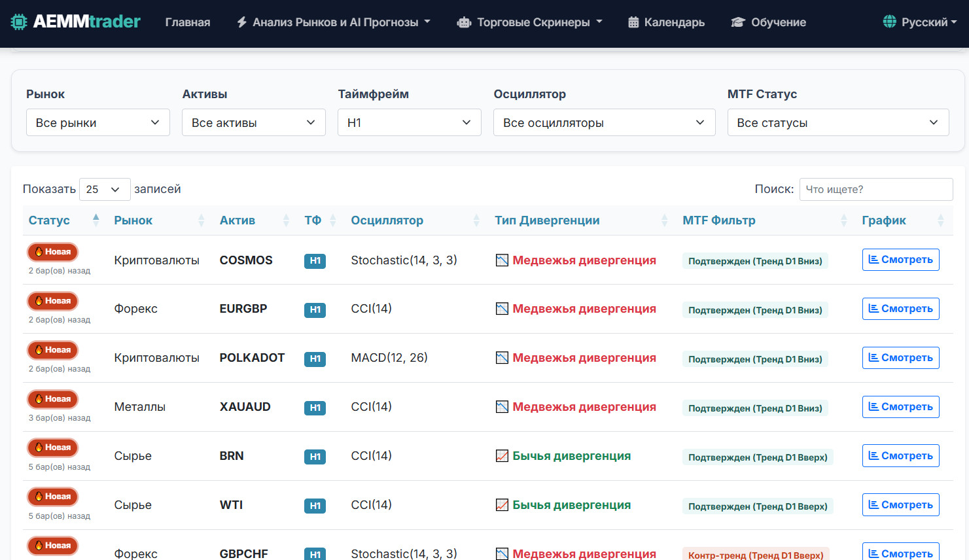
Task: Click the Новая badge in the GBPCHF row
Action: [53, 546]
